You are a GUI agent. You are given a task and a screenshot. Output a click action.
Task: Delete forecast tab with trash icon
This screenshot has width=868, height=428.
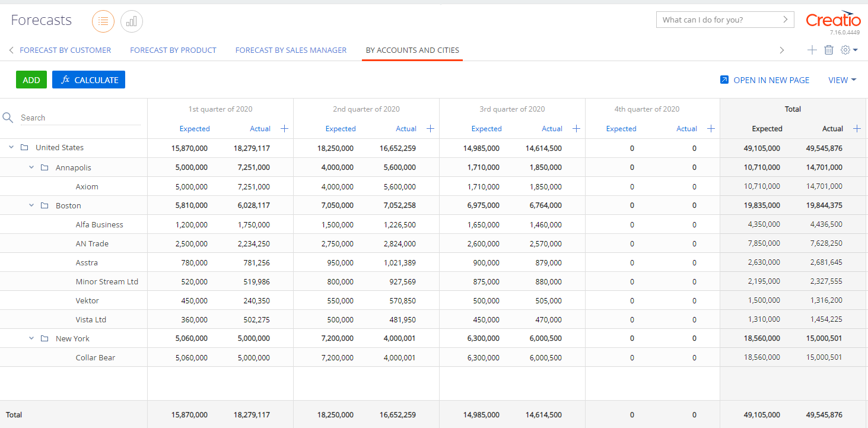click(829, 50)
